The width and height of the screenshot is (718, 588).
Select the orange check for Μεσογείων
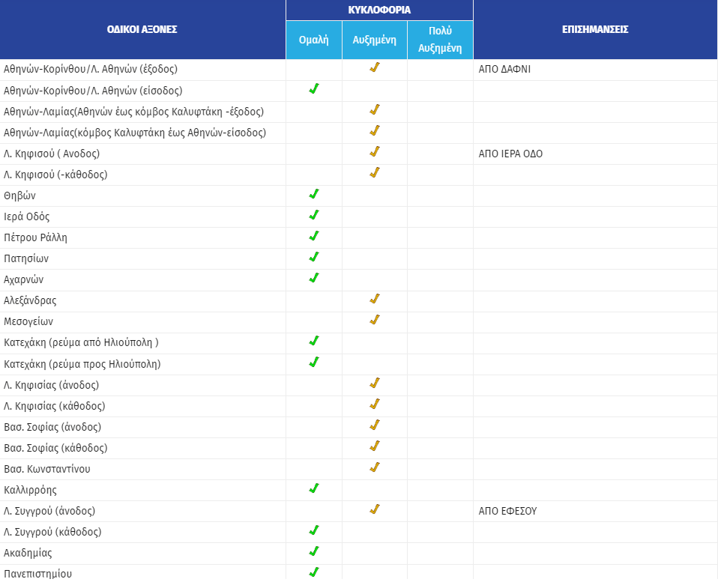[375, 321]
